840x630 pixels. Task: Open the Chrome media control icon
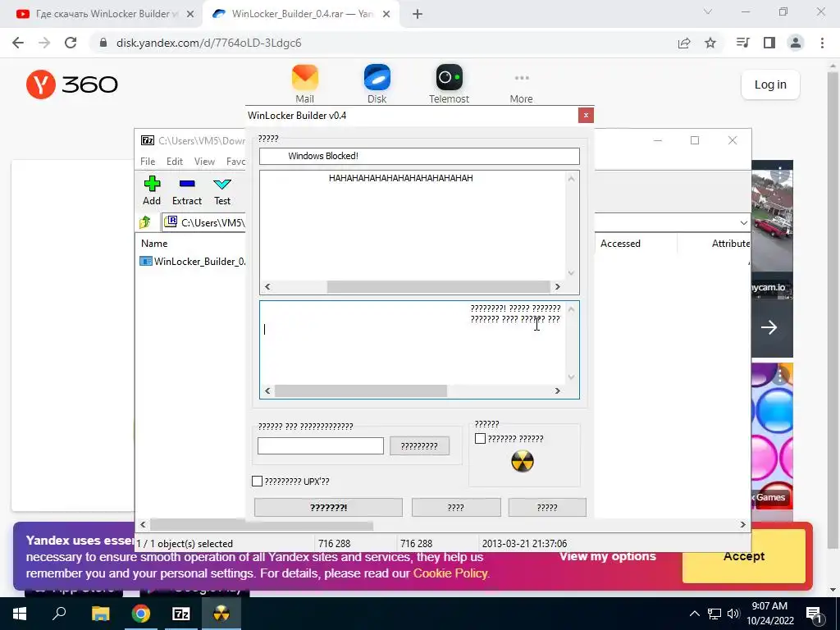(x=743, y=43)
